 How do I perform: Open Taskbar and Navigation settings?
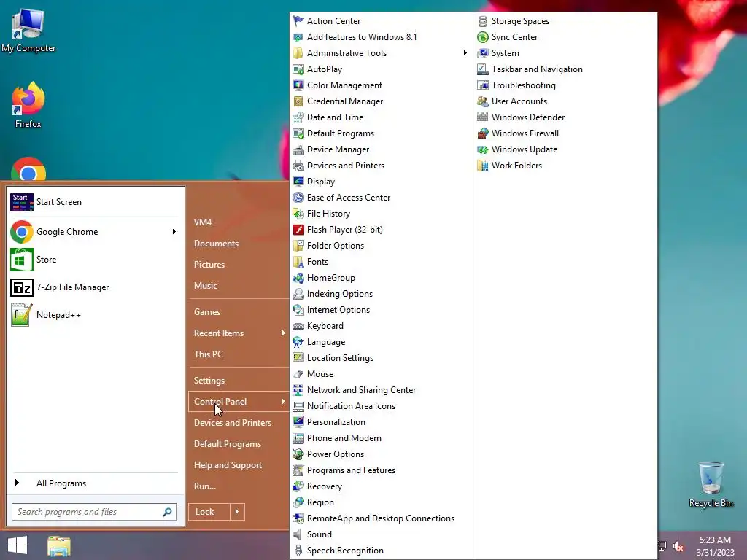537,69
